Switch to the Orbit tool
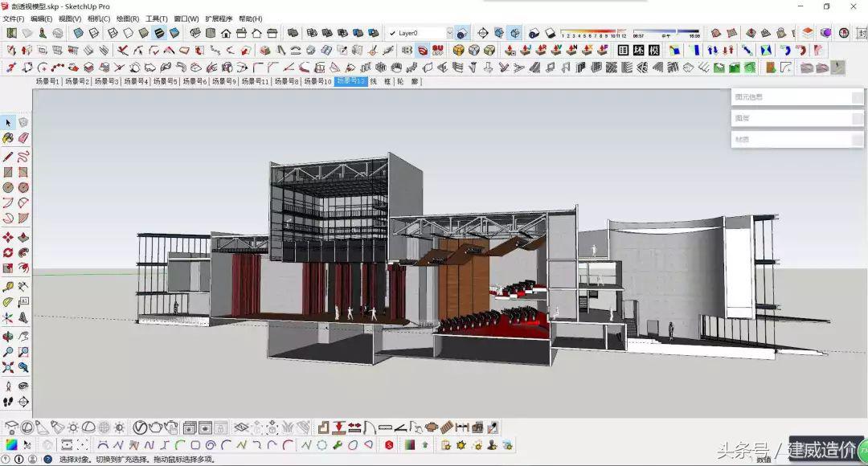The width and height of the screenshot is (868, 466). point(7,336)
